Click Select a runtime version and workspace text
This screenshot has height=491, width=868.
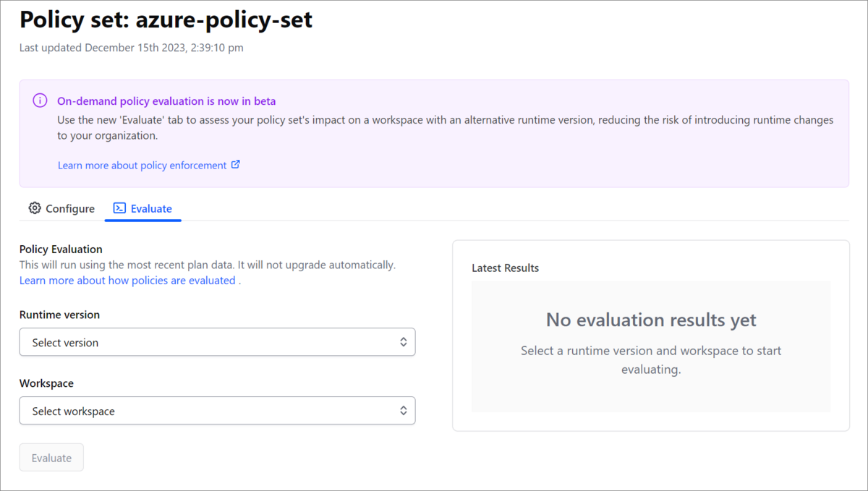click(x=651, y=360)
